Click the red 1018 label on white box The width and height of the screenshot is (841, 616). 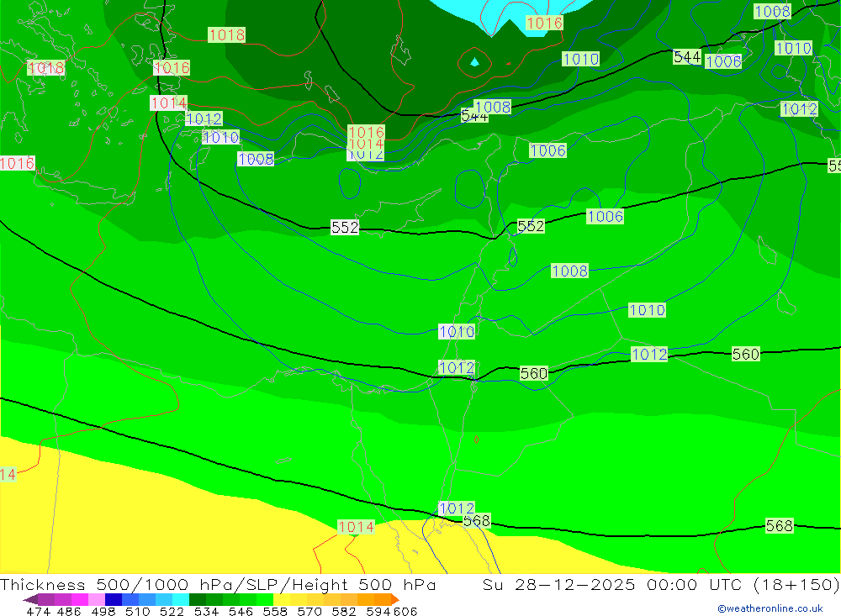pos(46,68)
